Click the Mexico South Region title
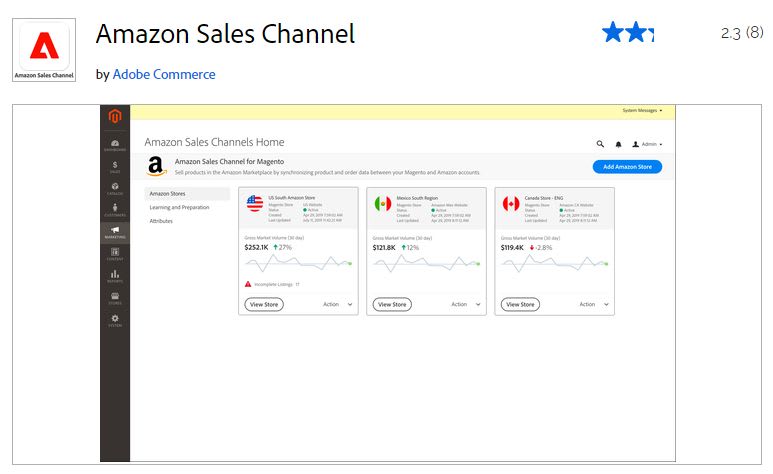 coord(417,198)
